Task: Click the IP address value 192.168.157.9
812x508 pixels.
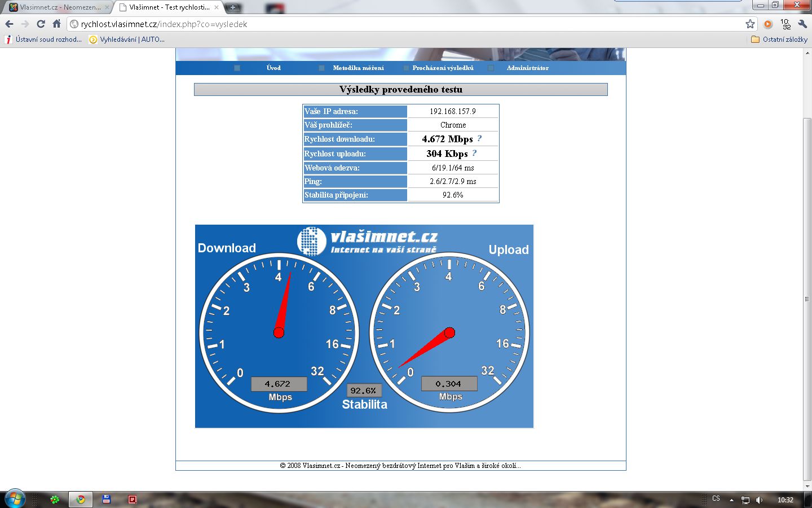Action: 453,111
